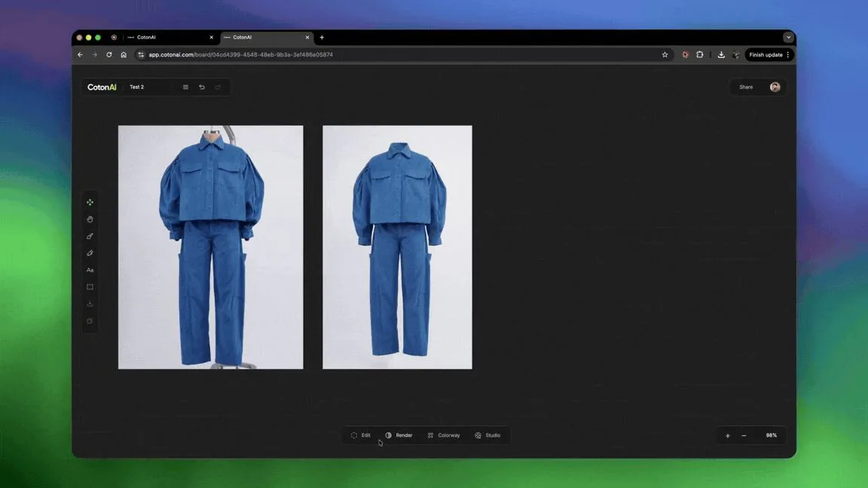Select the Aa text tool
This screenshot has height=488, width=868.
pyautogui.click(x=90, y=270)
